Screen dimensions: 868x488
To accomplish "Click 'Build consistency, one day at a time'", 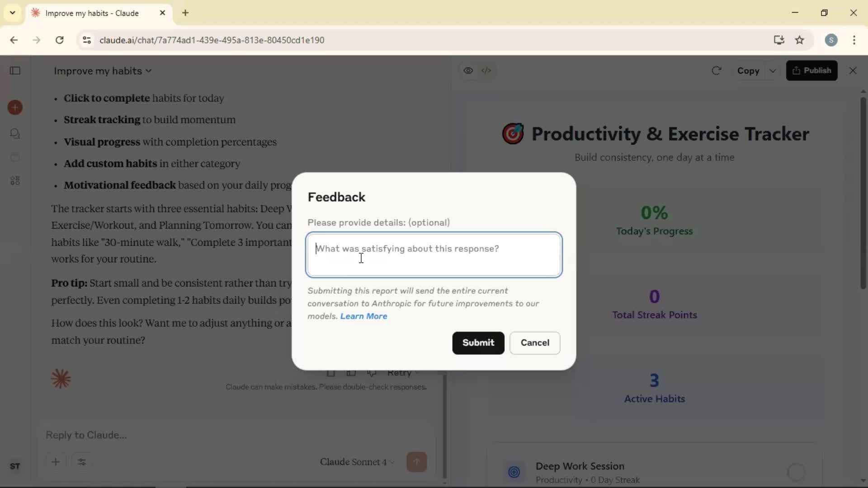I will [654, 158].
